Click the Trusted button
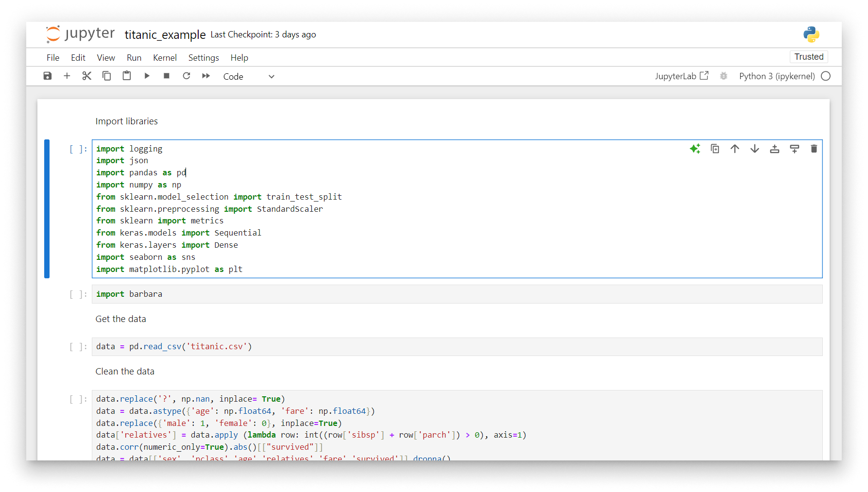Screen dimensions: 868x492 (808, 56)
